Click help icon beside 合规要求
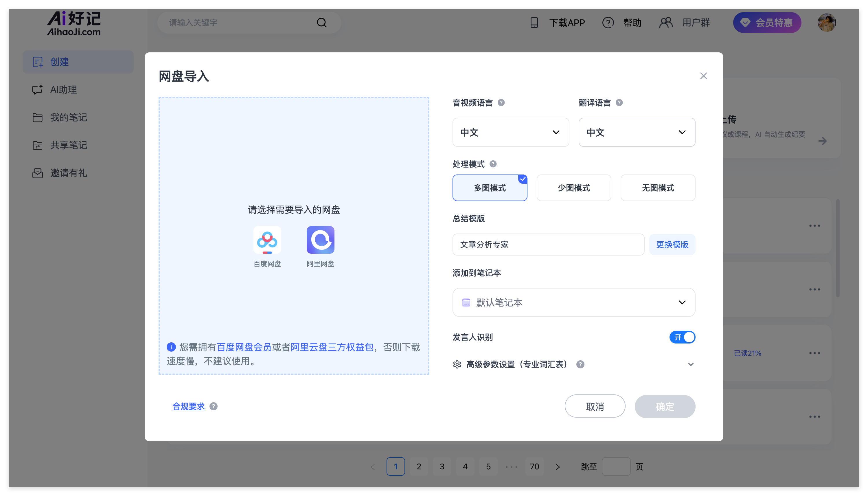Viewport: 868px width, 496px height. click(213, 406)
